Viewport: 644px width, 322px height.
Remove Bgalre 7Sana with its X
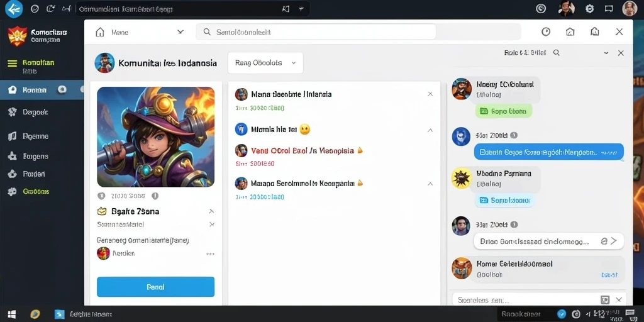[211, 211]
